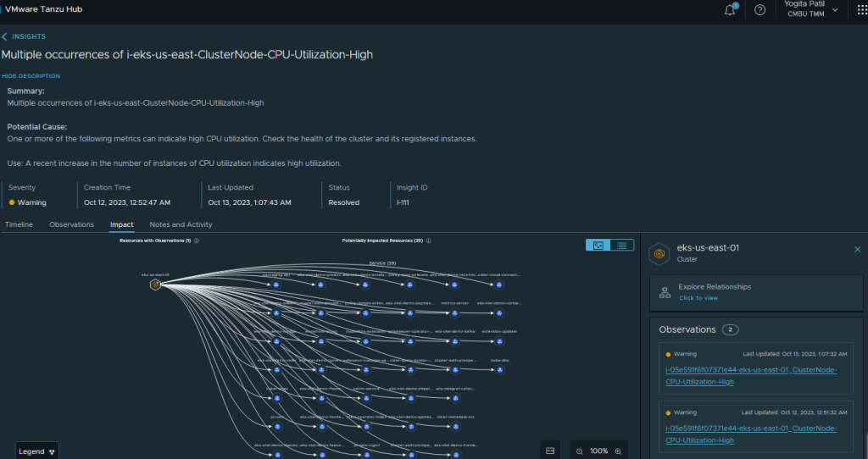Click info icon next to Resources with Observations
Image resolution: width=868 pixels, height=459 pixels.
(197, 241)
